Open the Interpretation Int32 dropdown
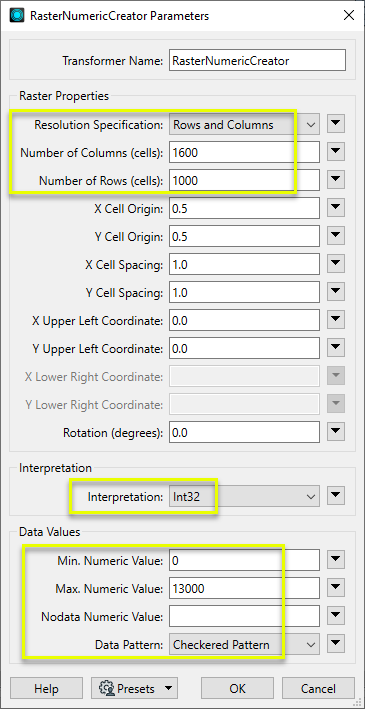 pyautogui.click(x=244, y=497)
